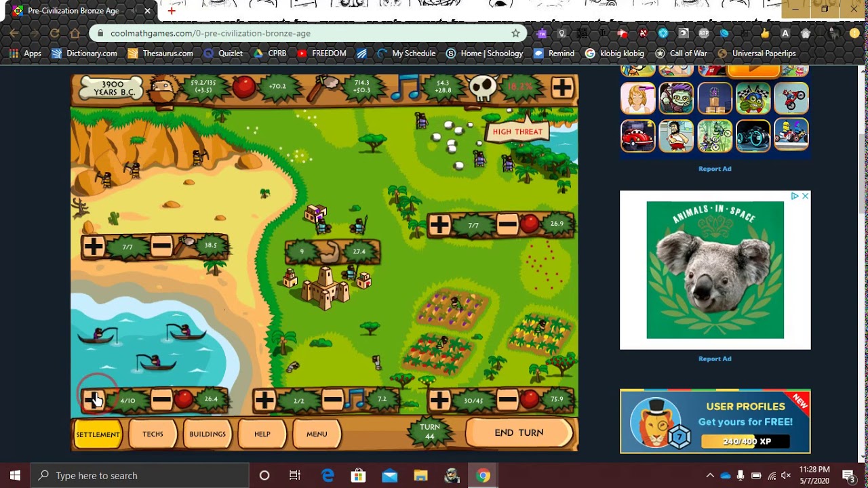The height and width of the screenshot is (488, 868).
Task: Add a worker to the 2/2 music panel
Action: [264, 400]
